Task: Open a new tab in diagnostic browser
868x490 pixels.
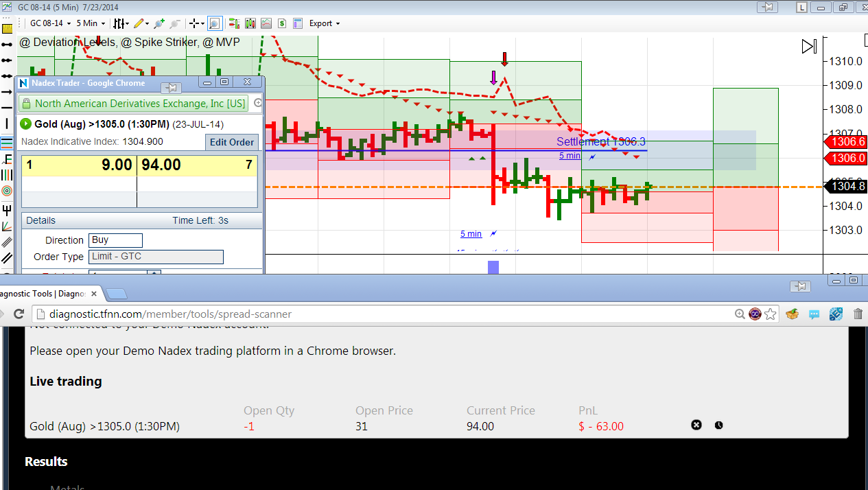Action: point(117,294)
